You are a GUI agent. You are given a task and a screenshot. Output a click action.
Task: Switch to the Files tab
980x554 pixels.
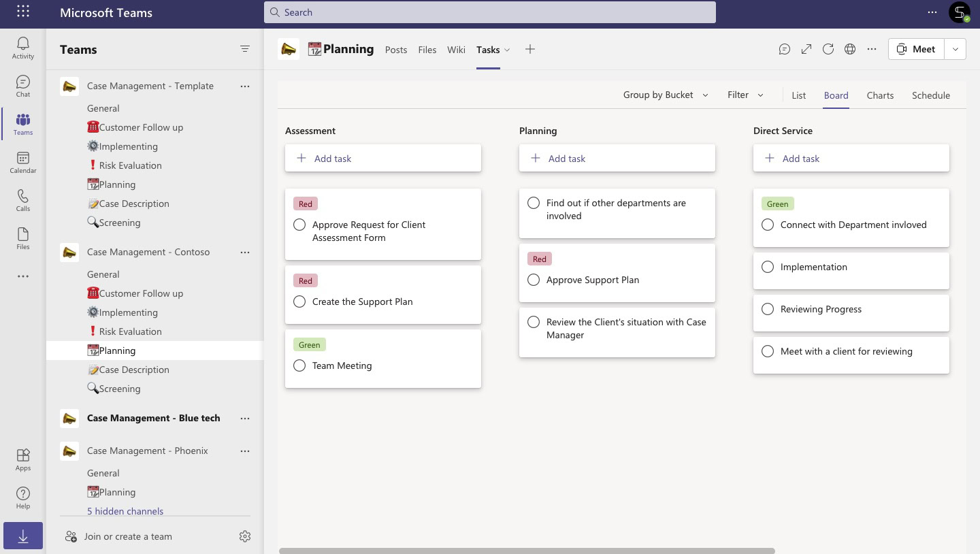[x=427, y=50]
